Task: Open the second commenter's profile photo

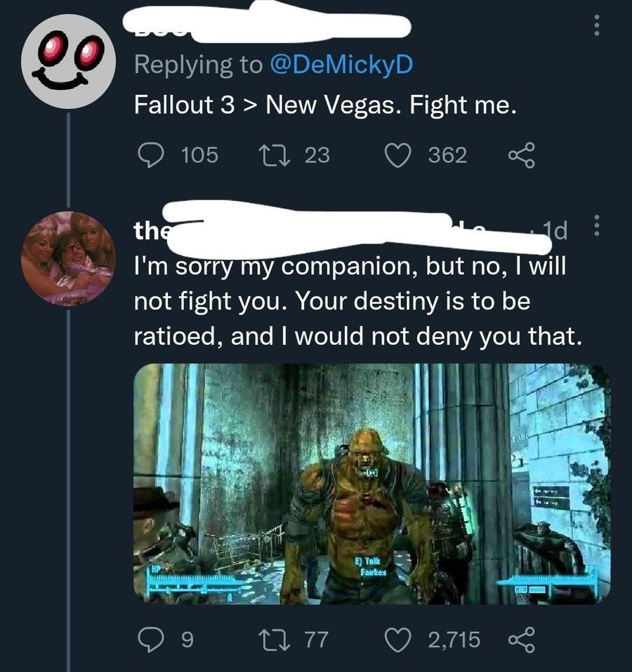Action: pos(67,258)
